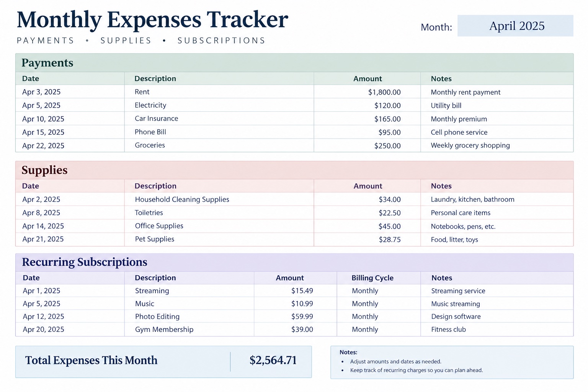Select the $22.50 amount cell
588x392 pixels.
click(x=367, y=212)
